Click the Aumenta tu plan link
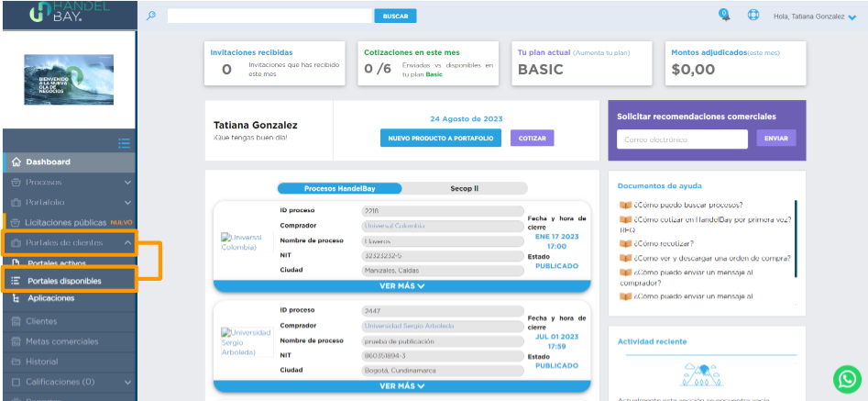Image resolution: width=868 pixels, height=401 pixels. click(601, 53)
